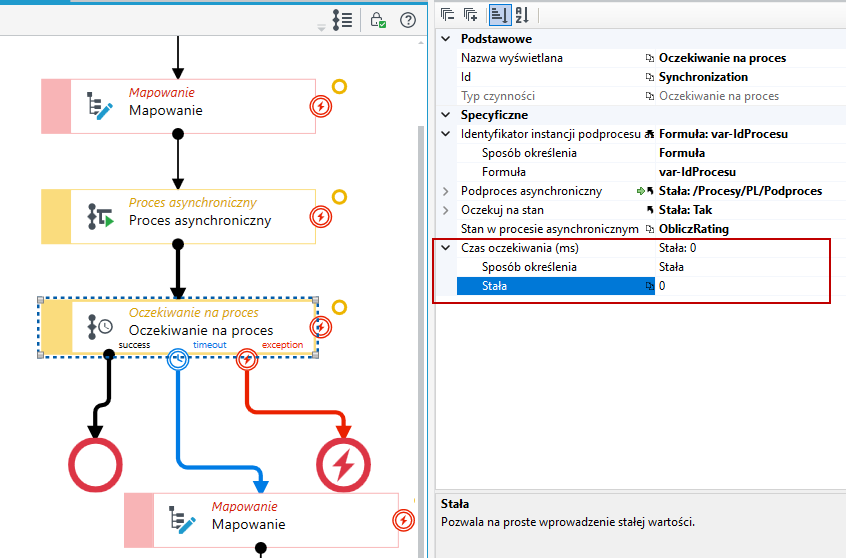Collapse all property categories icon
Screen dimensions: 846x558
pyautogui.click(x=447, y=15)
